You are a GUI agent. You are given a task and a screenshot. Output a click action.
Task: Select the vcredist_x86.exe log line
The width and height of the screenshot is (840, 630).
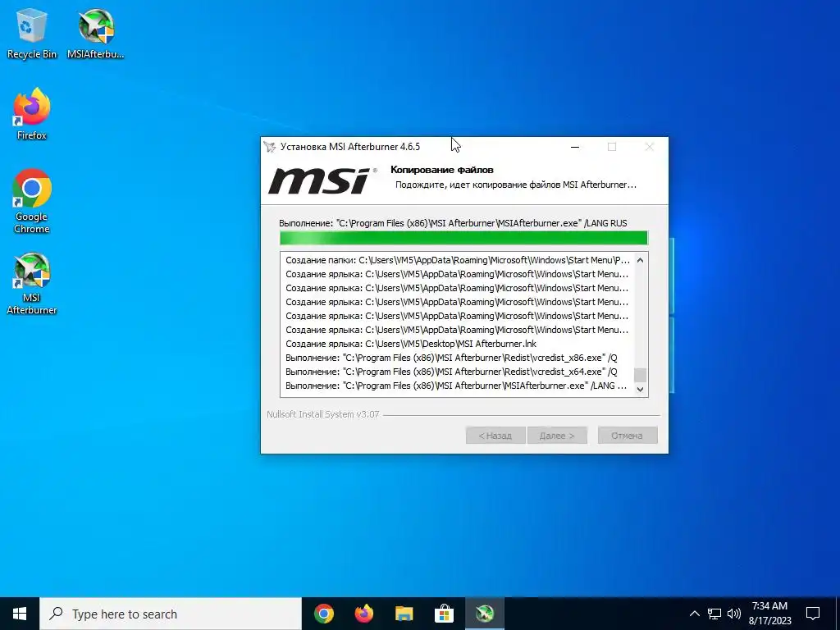tap(452, 358)
